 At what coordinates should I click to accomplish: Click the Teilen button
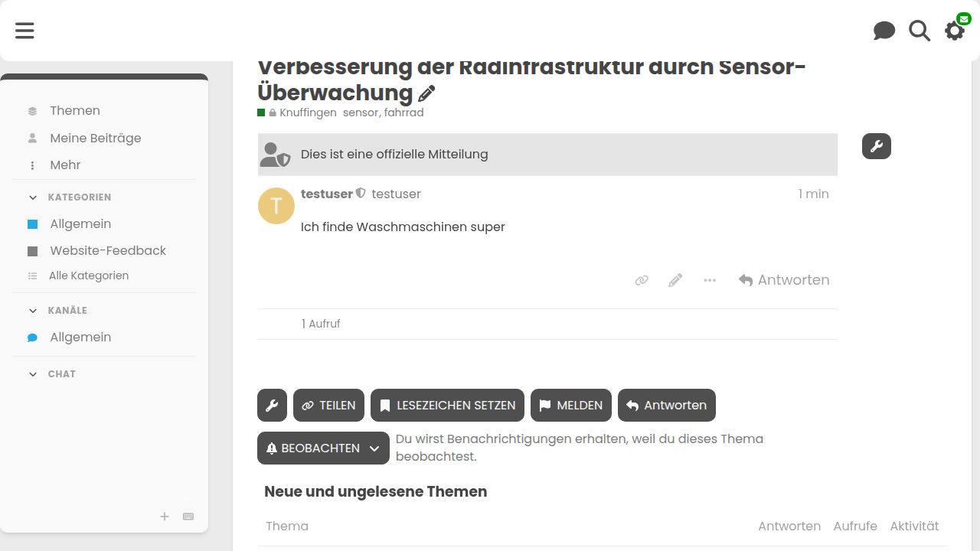click(328, 406)
